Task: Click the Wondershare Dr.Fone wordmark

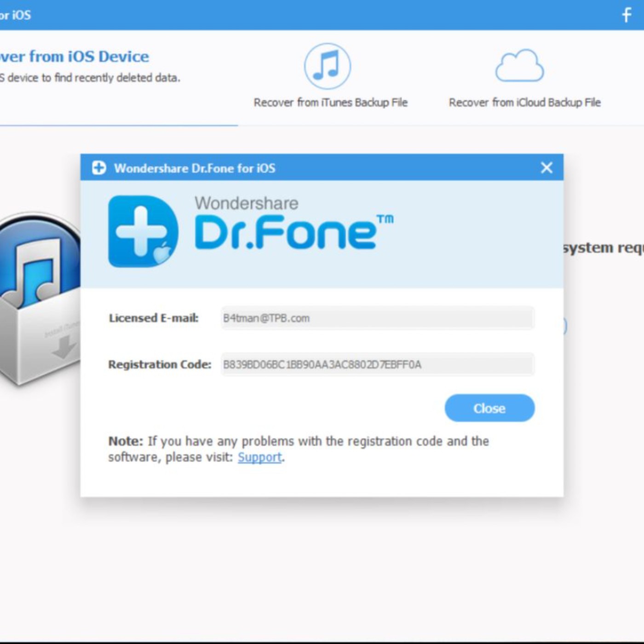Action: pyautogui.click(x=294, y=223)
